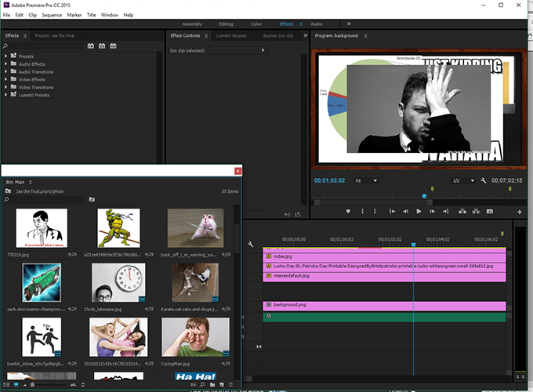Switch to the Color workspace

coord(256,24)
